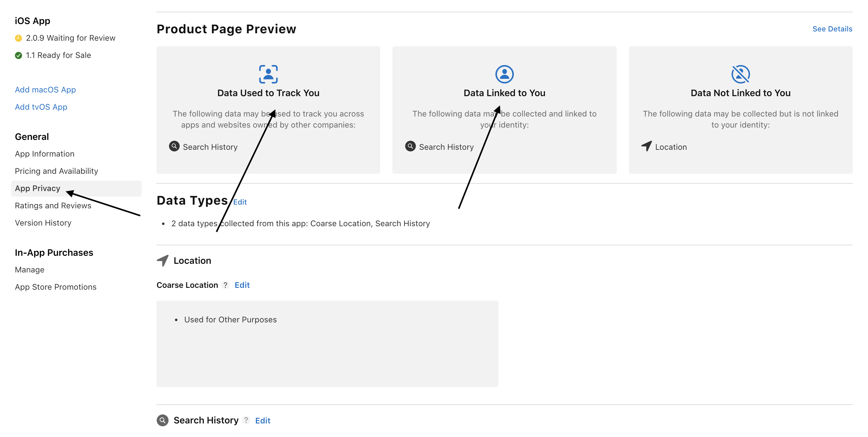868x437 pixels.
Task: Click Edit next to Data Types
Action: pos(240,202)
